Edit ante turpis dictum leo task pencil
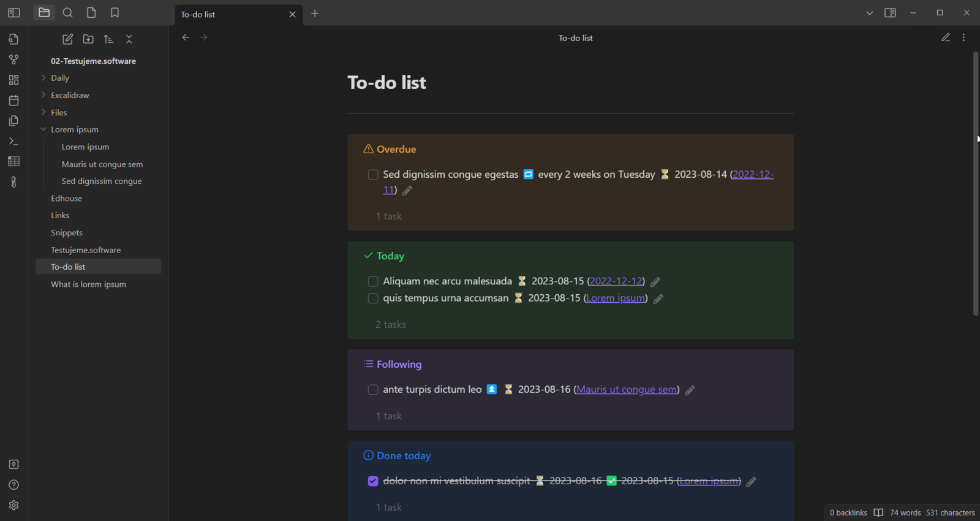 [x=690, y=390]
